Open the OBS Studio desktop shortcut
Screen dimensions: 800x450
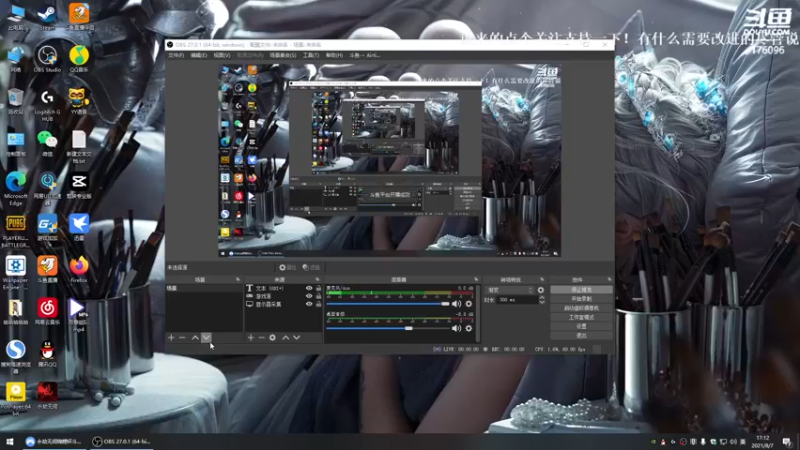pos(47,59)
